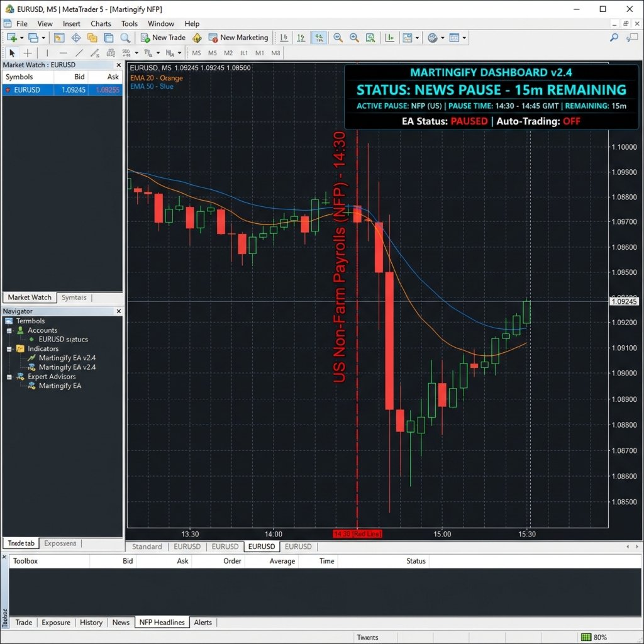Toggle the M1 timeframe button
Screen dimensions: 644x644
(x=260, y=53)
